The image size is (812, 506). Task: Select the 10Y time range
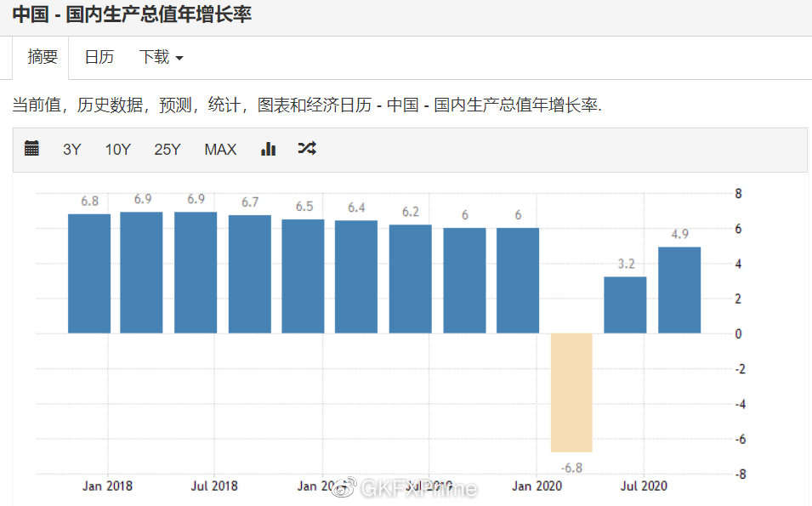click(x=117, y=149)
